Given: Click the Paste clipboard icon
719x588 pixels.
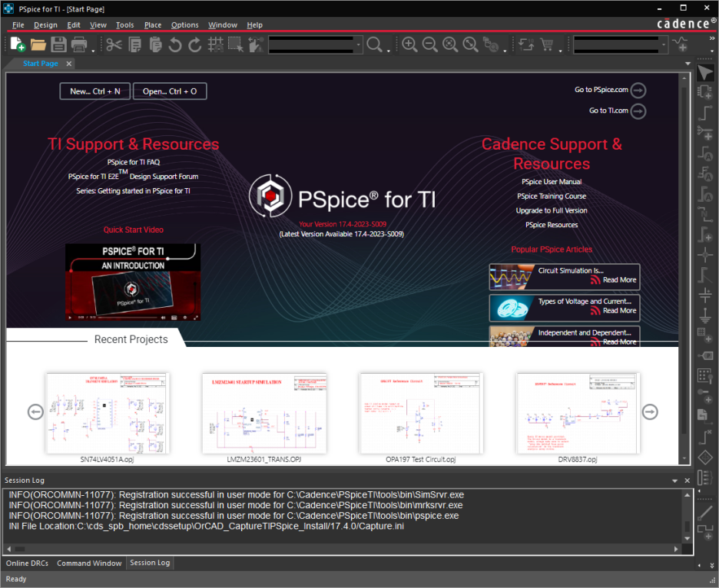Looking at the screenshot, I should [155, 45].
